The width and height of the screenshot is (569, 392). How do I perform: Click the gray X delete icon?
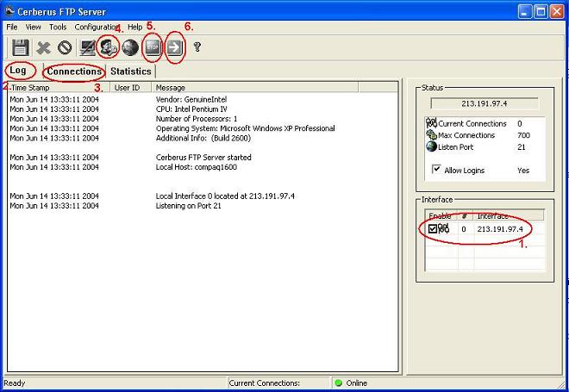tap(43, 48)
